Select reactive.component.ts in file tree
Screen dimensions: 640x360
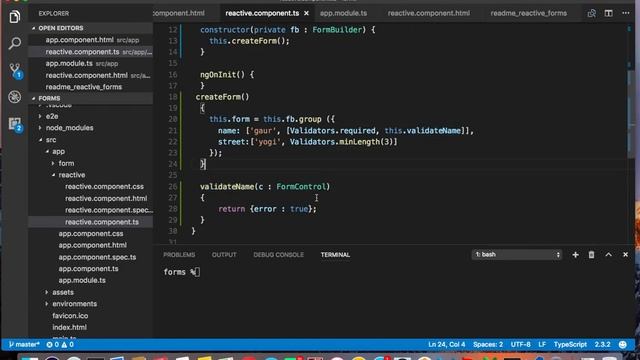click(91, 222)
